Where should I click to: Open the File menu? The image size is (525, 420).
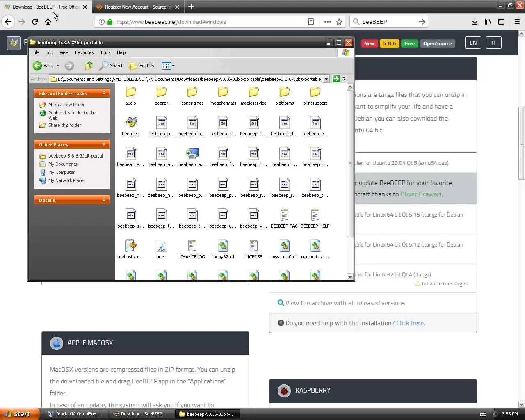36,52
